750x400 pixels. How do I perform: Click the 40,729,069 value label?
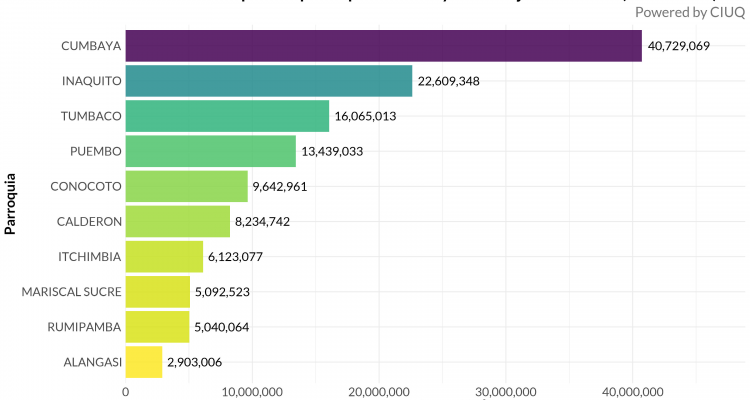pyautogui.click(x=678, y=47)
